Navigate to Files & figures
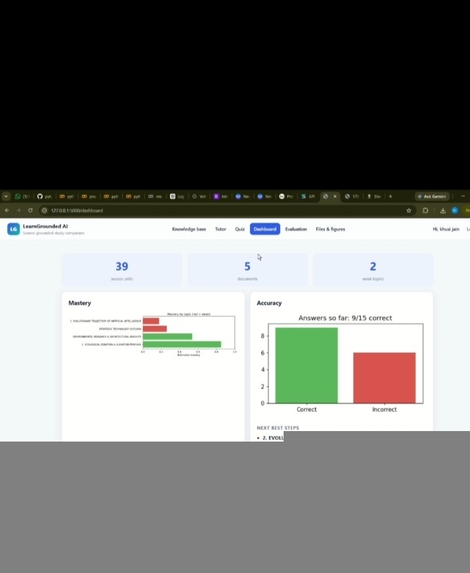 (330, 229)
